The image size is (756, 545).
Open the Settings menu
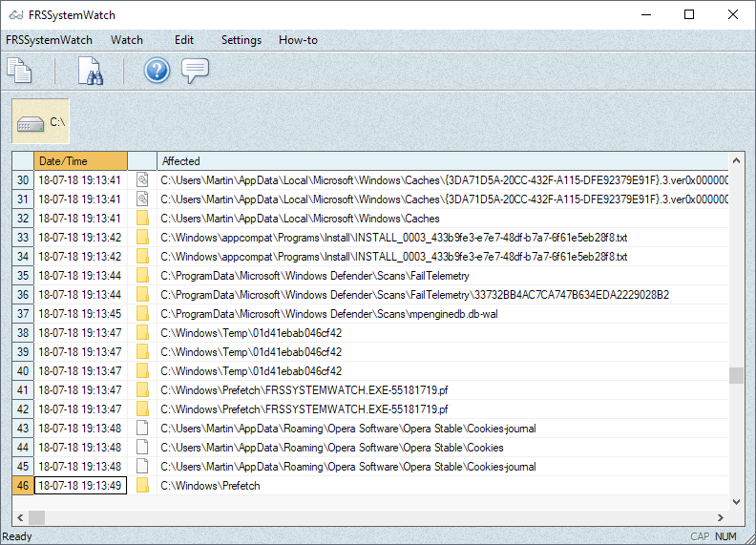click(241, 40)
